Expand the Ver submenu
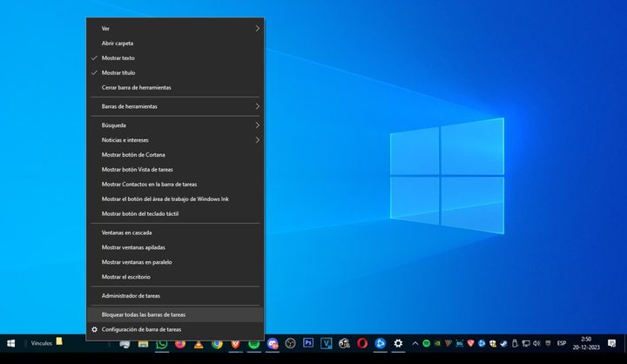Image resolution: width=627 pixels, height=364 pixels. coord(174,29)
